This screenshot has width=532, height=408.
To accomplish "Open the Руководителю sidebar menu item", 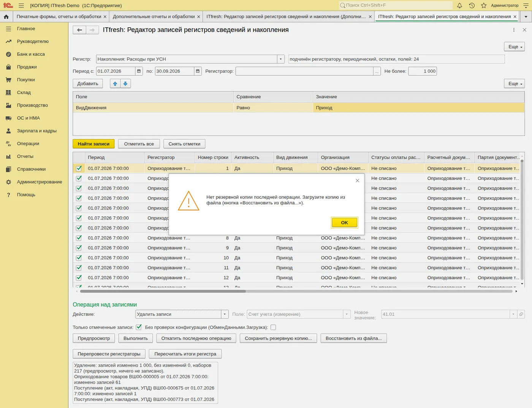I will click(x=33, y=41).
